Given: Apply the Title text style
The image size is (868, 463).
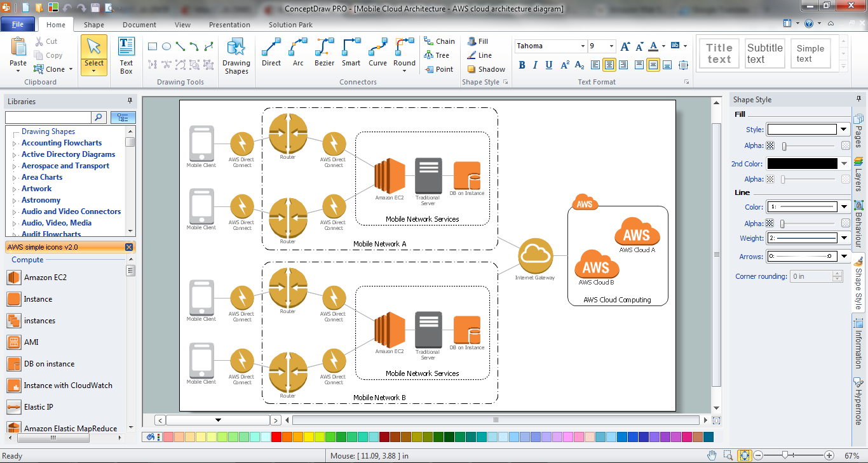Looking at the screenshot, I should coord(719,53).
